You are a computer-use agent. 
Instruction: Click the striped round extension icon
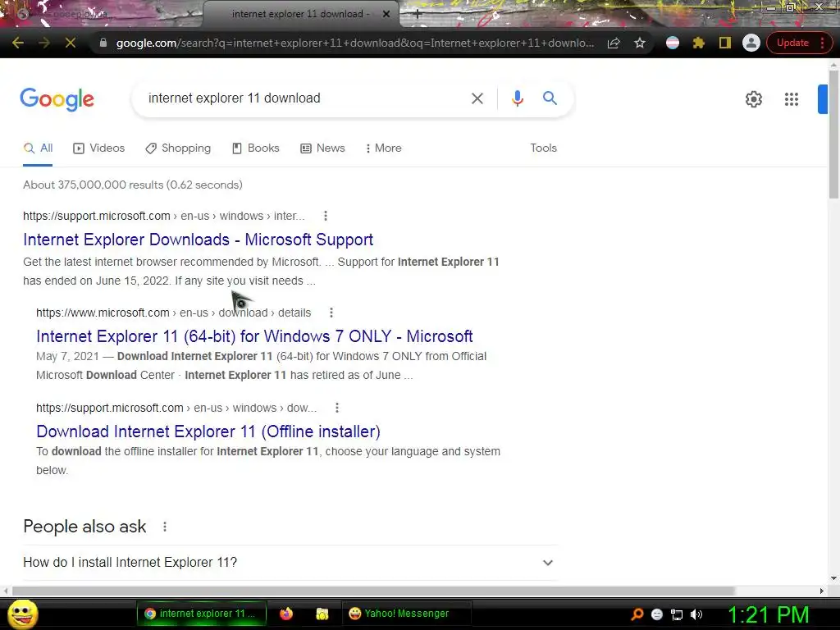tap(673, 43)
